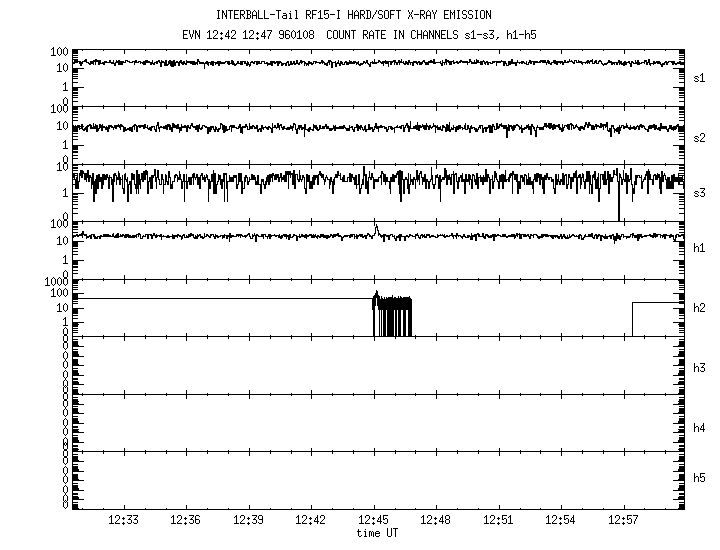720x550 pixels.
Task: Click the 12:42 time tick label
Action: coord(311,521)
